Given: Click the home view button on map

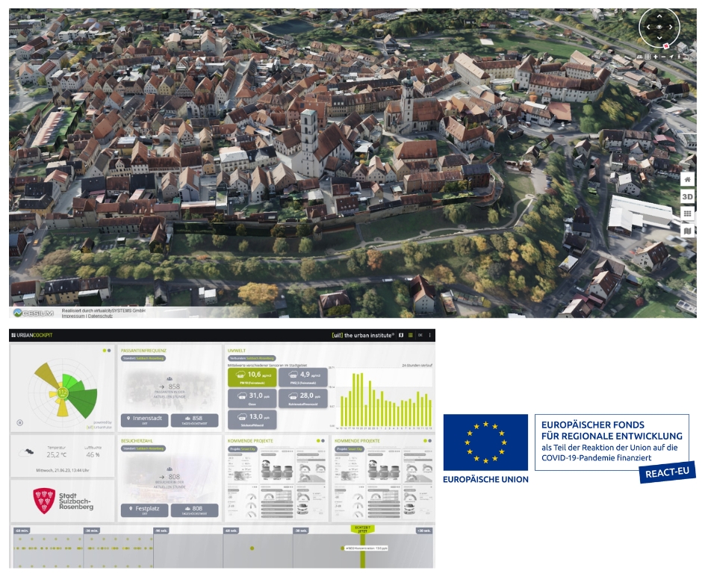Looking at the screenshot, I should (x=687, y=180).
